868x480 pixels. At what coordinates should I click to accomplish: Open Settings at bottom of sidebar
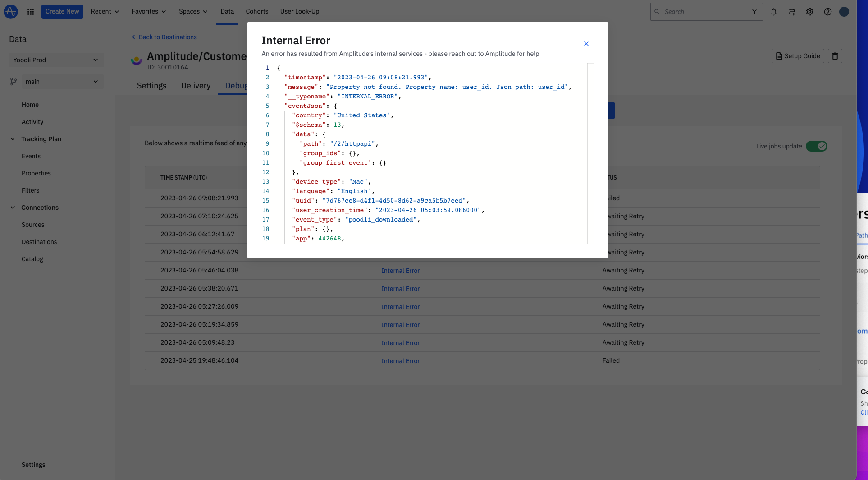tap(33, 465)
